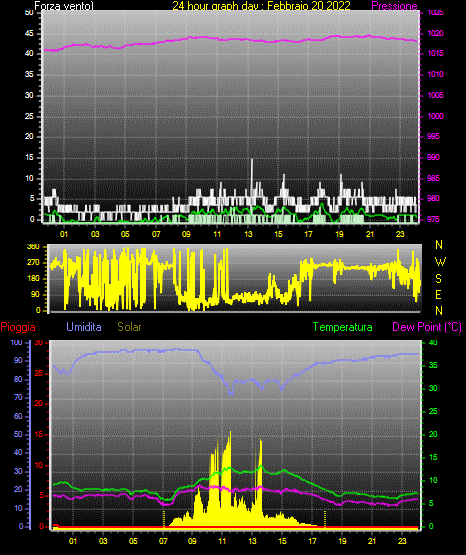
Task: Click the W compass direction label
Action: pos(440,262)
